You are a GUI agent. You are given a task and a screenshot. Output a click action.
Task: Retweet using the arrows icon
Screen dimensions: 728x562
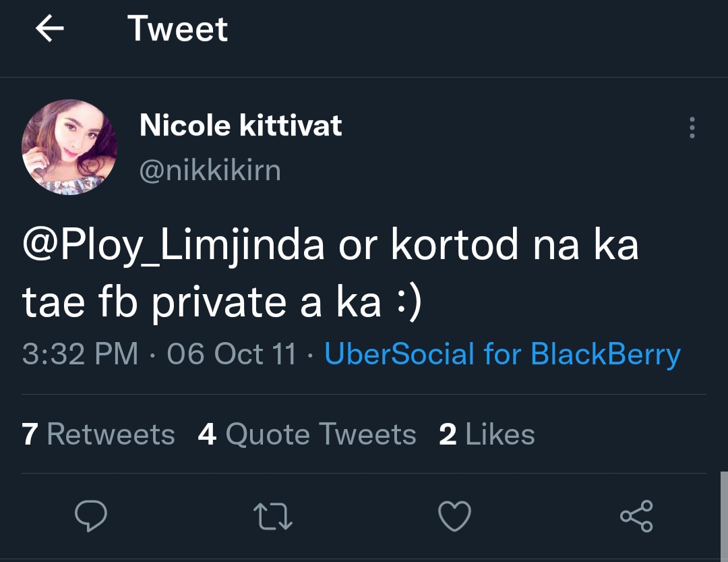tap(273, 516)
